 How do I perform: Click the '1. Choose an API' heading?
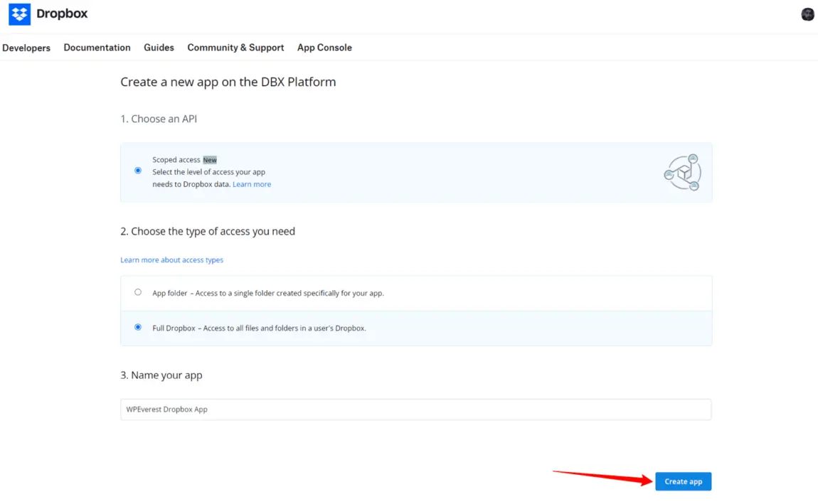coord(159,119)
